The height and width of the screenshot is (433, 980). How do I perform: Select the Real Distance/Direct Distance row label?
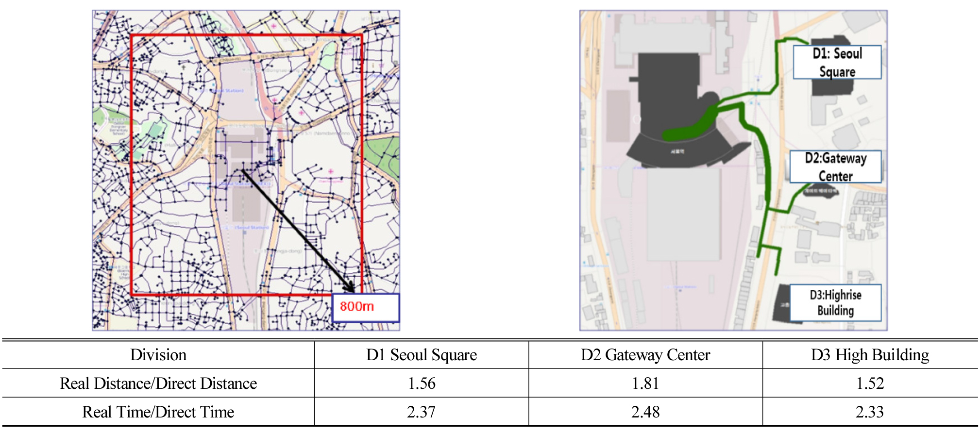coord(158,383)
